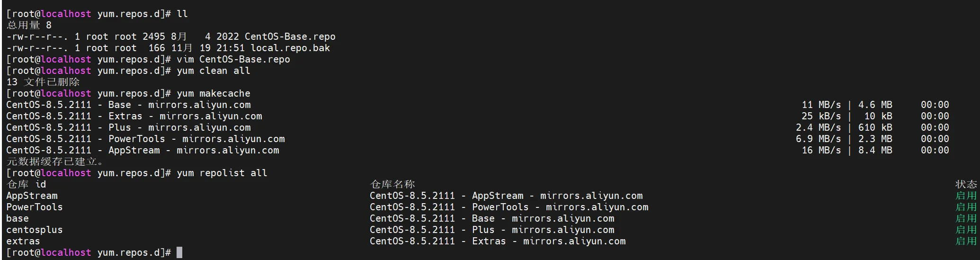Click the CentOS-Base.repo filename in the file listing

(x=290, y=36)
